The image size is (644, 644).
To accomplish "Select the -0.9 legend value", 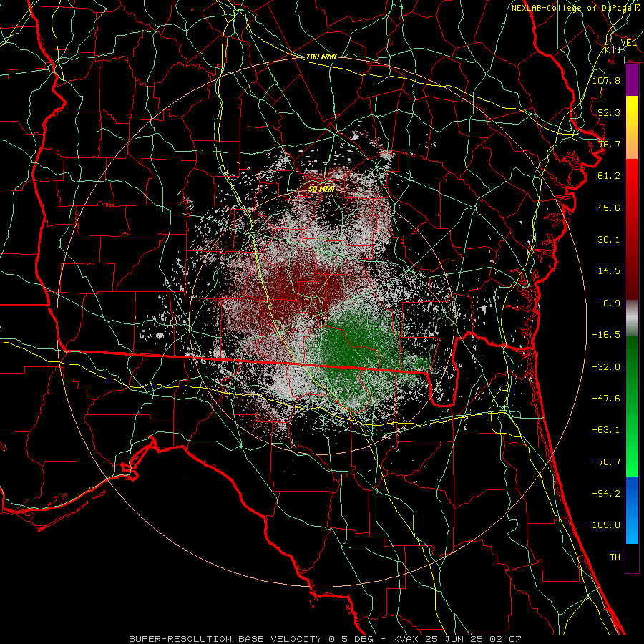I will pos(609,303).
